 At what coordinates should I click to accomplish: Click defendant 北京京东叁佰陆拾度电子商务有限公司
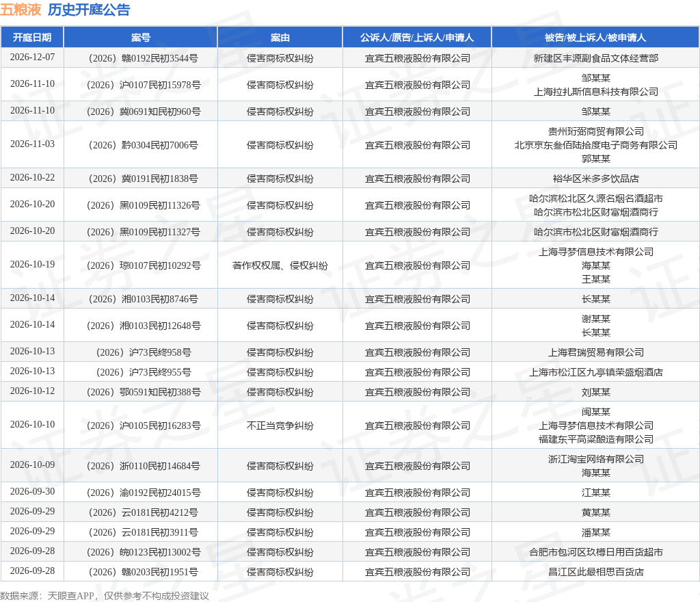pos(596,145)
